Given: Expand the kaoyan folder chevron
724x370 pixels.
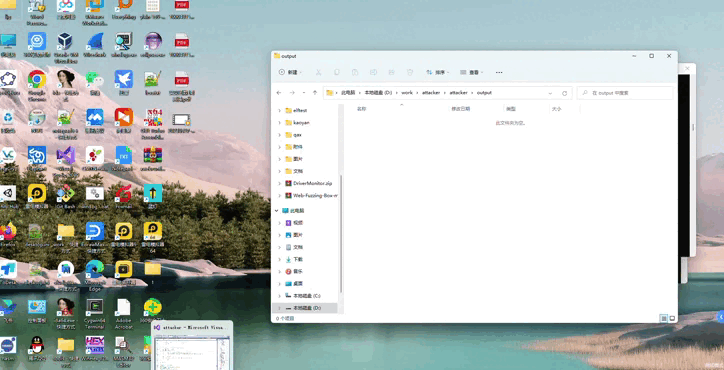Looking at the screenshot, I should point(279,122).
